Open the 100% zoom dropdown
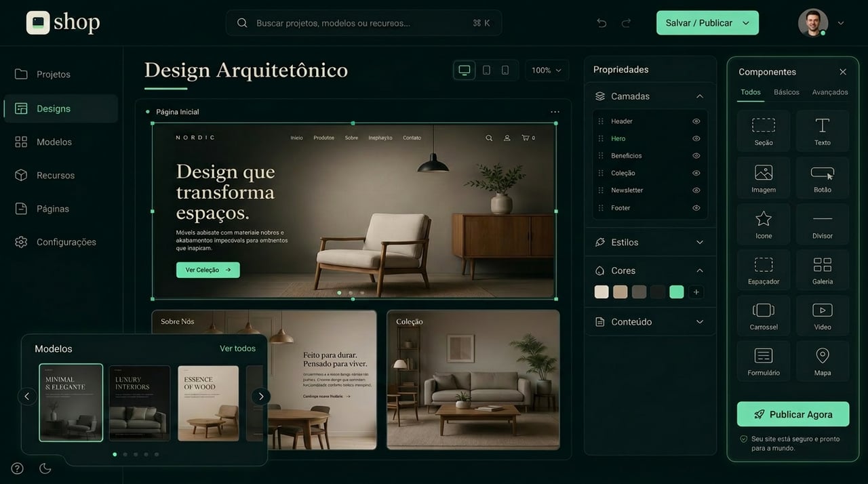Image resolution: width=868 pixels, height=484 pixels. coord(547,70)
